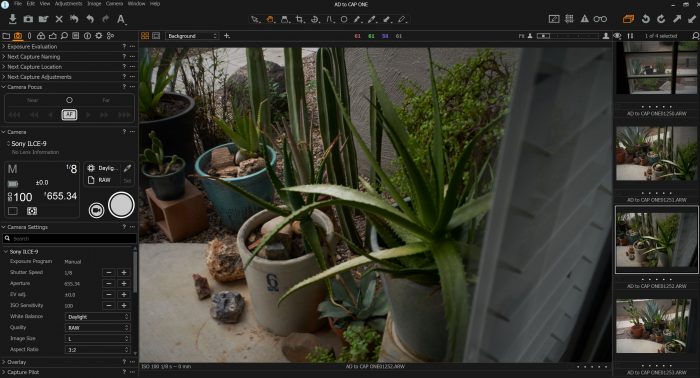Image resolution: width=700 pixels, height=378 pixels.
Task: Click the Exposure Warning triangle icon
Action: [584, 19]
